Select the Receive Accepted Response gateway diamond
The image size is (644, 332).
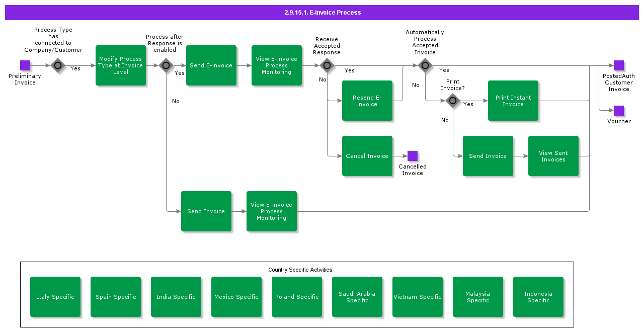tap(327, 65)
